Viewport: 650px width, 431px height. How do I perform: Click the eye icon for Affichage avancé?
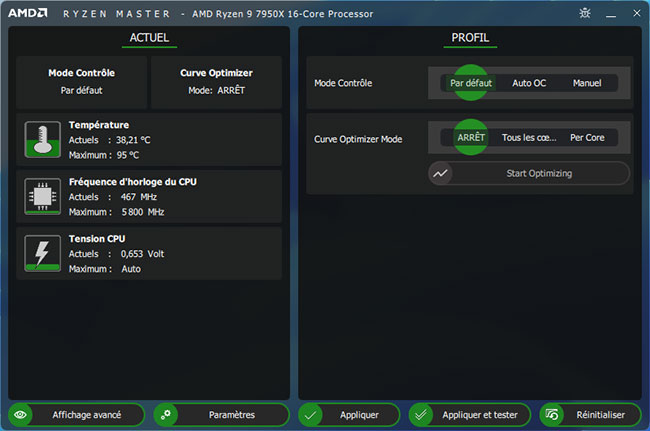(22, 414)
